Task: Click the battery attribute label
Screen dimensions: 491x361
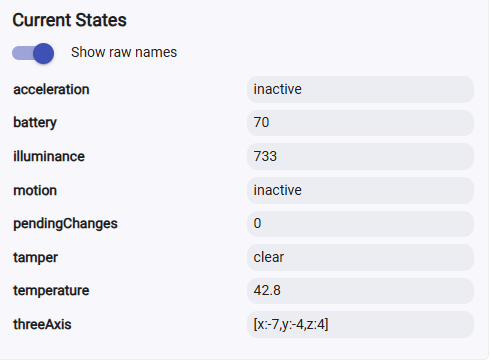Action: coord(35,123)
